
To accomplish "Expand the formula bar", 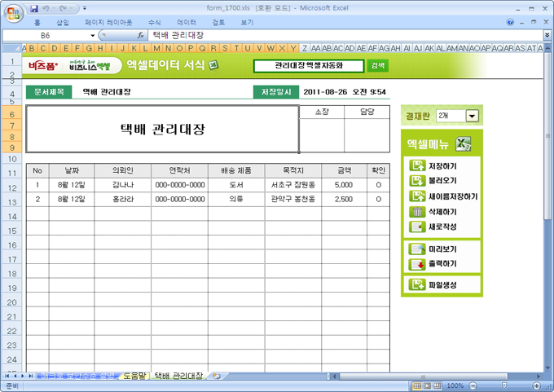I will point(547,35).
